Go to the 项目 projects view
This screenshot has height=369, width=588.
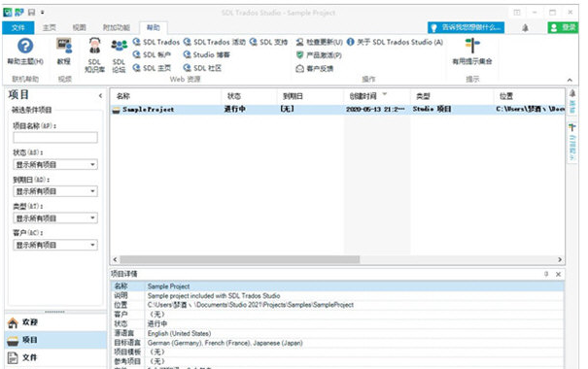point(55,340)
